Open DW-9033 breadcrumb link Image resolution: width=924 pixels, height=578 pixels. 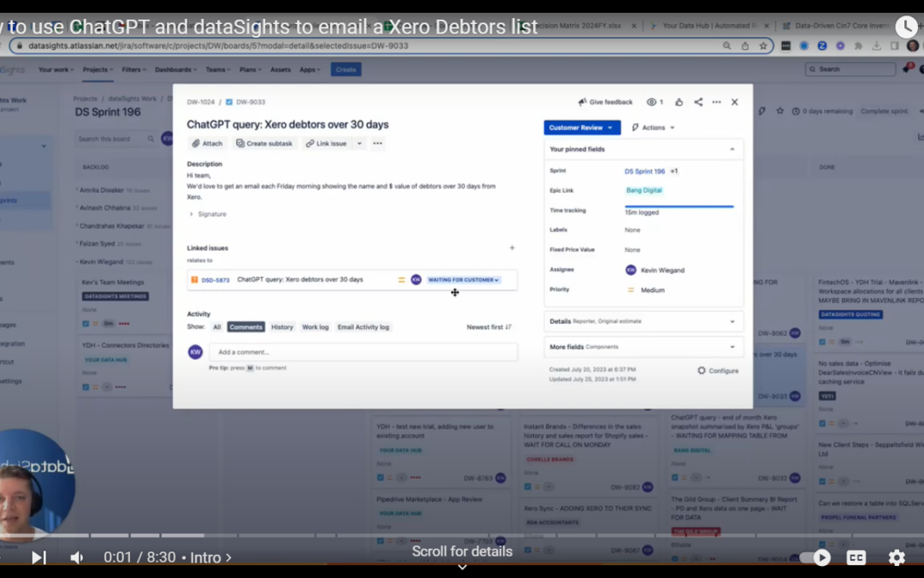251,102
